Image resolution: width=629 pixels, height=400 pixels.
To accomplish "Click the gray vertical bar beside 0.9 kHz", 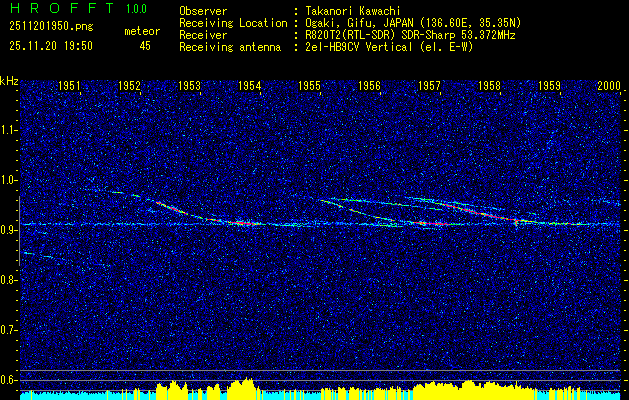I will 19,231.
